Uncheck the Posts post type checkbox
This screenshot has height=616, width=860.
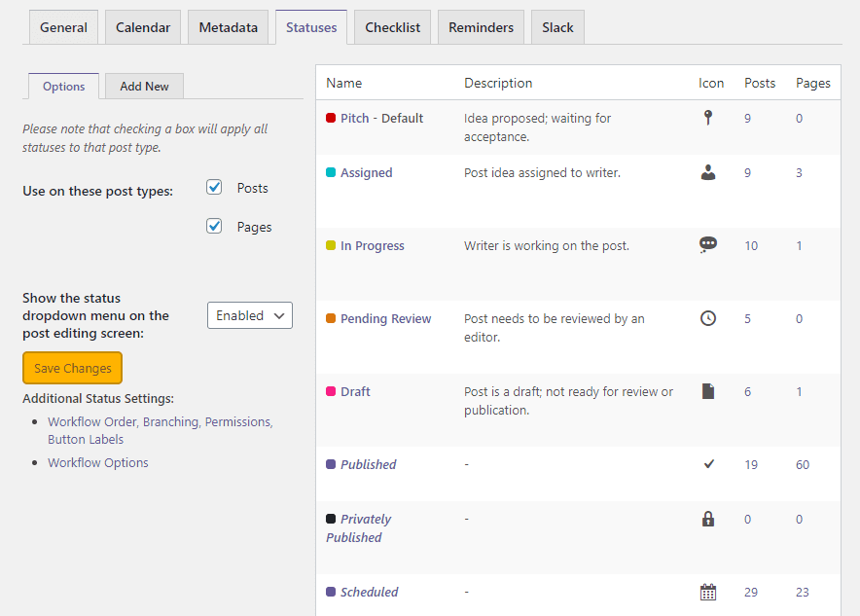coord(213,187)
